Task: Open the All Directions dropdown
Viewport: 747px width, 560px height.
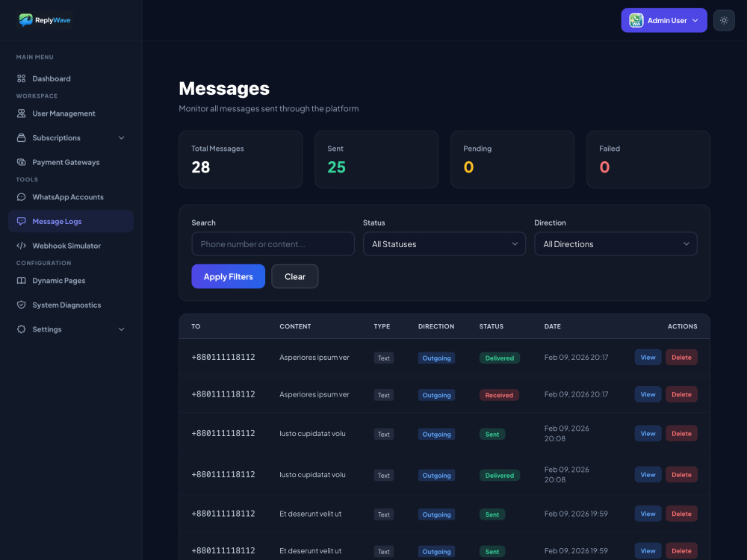Action: [x=616, y=244]
